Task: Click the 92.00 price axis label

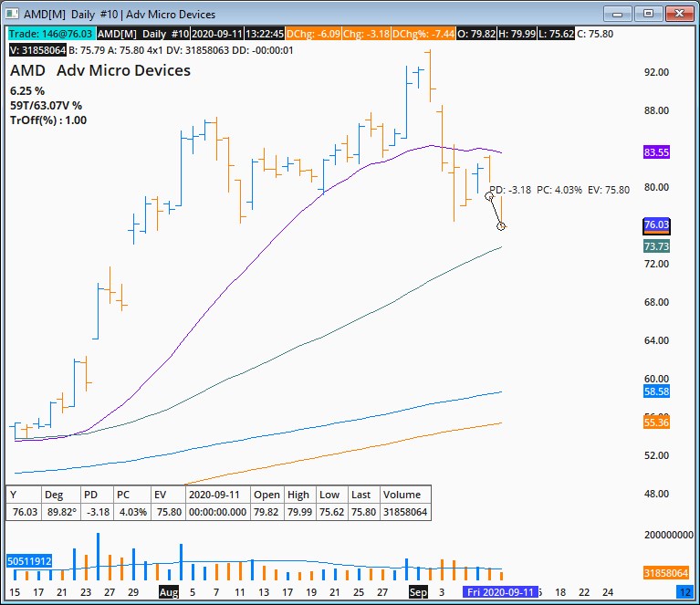Action: pos(656,72)
